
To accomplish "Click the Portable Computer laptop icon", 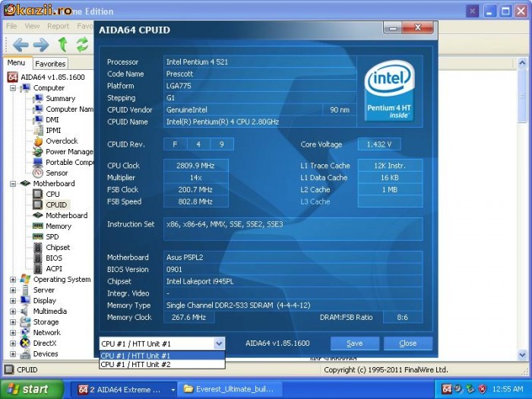I will 38,162.
